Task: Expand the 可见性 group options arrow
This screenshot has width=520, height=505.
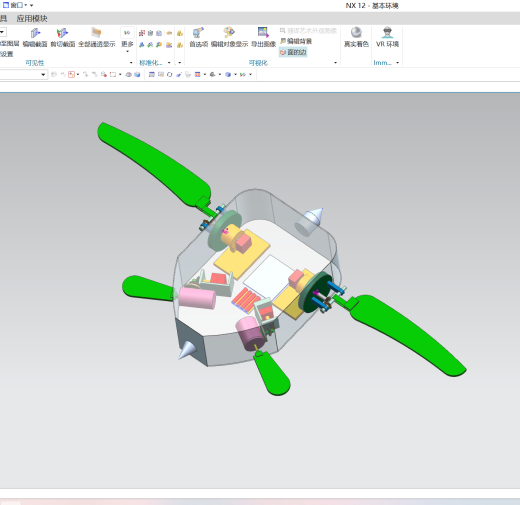Action: coord(131,63)
